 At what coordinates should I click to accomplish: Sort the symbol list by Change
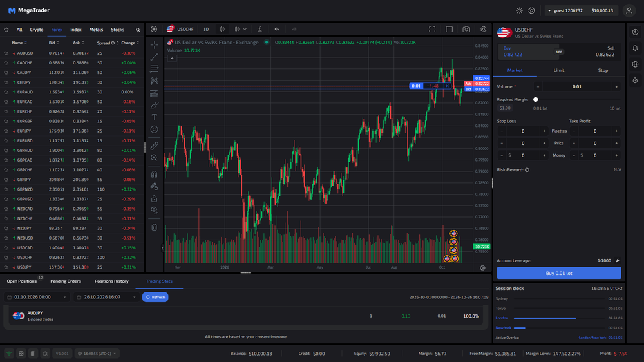130,43
